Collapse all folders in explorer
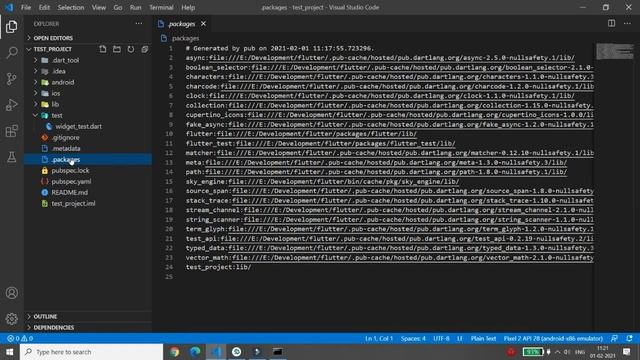This screenshot has height=360, width=640. 144,49
